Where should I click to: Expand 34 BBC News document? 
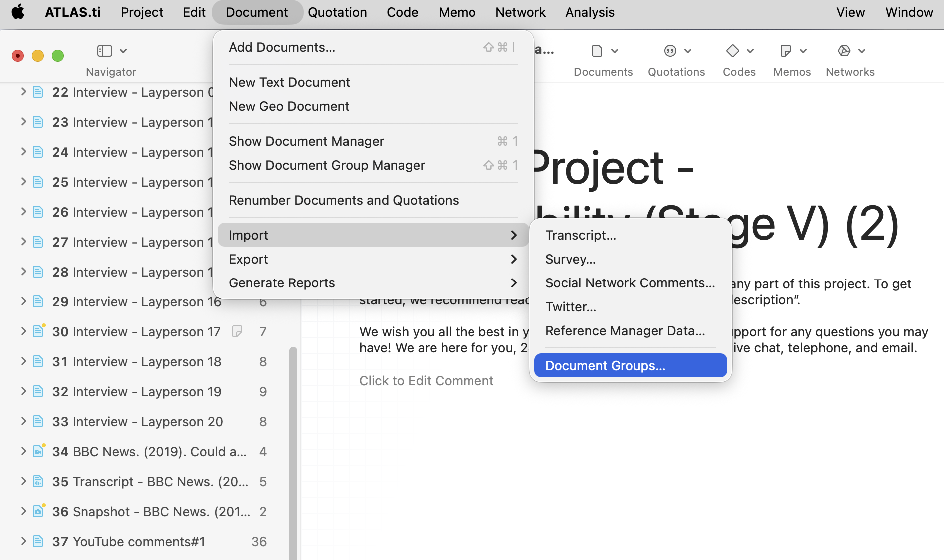point(23,451)
